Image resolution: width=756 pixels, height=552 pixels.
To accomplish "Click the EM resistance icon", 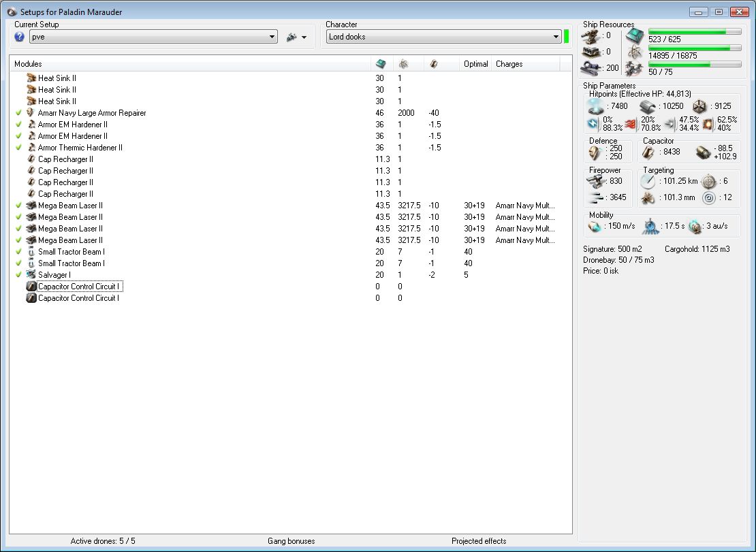I will 593,124.
